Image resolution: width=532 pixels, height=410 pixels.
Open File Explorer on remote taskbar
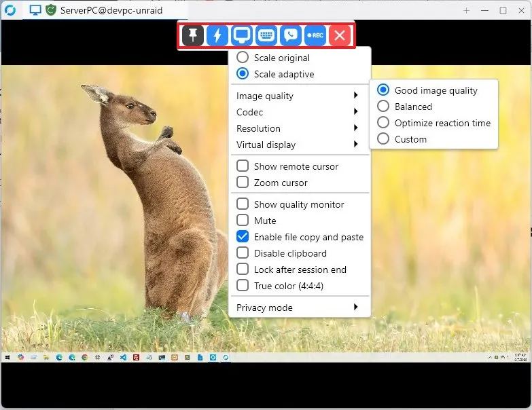tap(46, 357)
